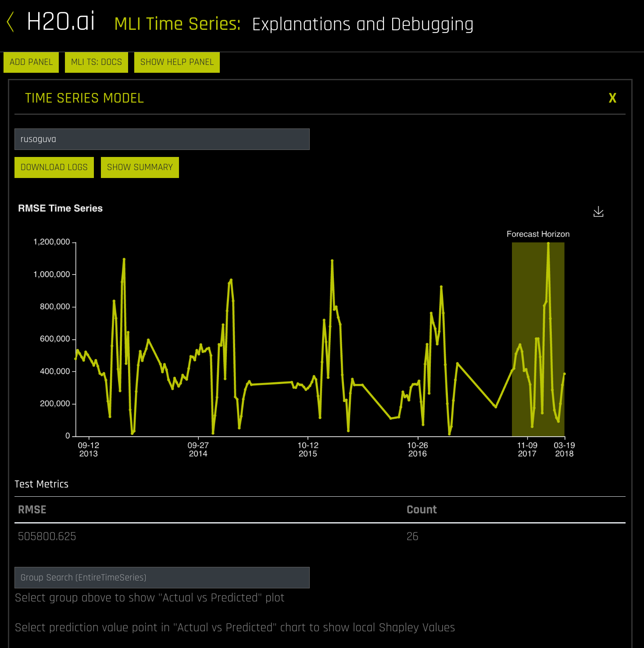Image resolution: width=644 pixels, height=648 pixels.
Task: Show the help panel
Action: tap(176, 62)
